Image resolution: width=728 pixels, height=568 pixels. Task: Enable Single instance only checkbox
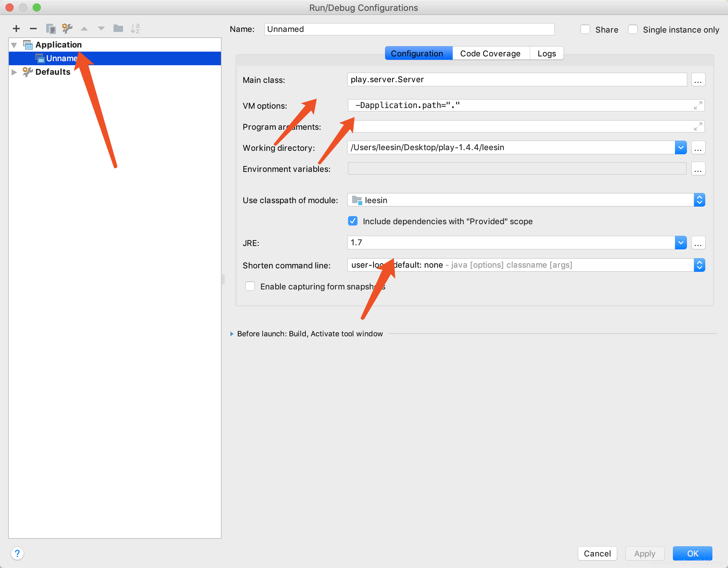pos(632,30)
